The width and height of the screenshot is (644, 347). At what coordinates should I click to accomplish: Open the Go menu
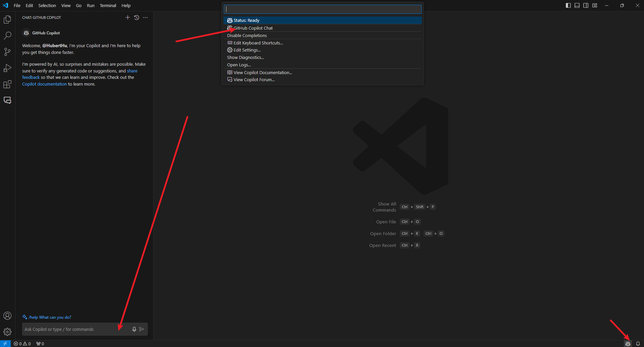point(79,5)
